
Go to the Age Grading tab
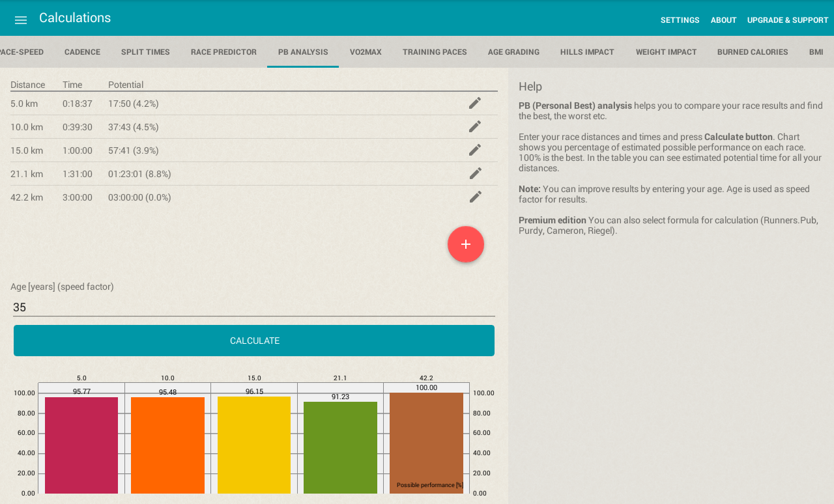pyautogui.click(x=513, y=52)
